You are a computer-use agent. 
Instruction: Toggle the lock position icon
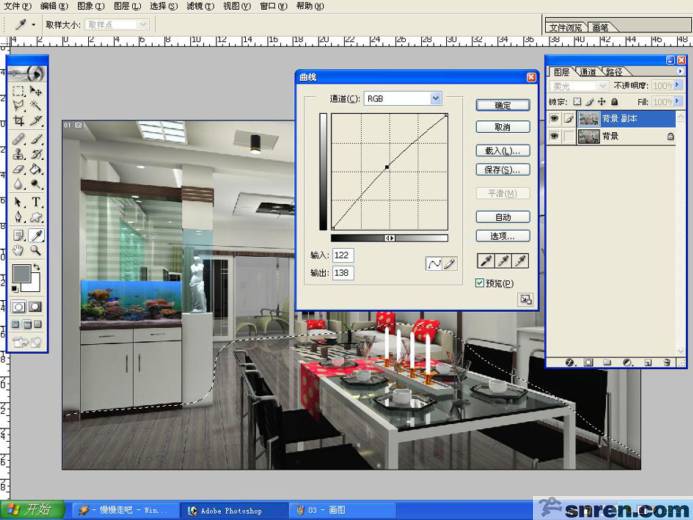pos(602,102)
